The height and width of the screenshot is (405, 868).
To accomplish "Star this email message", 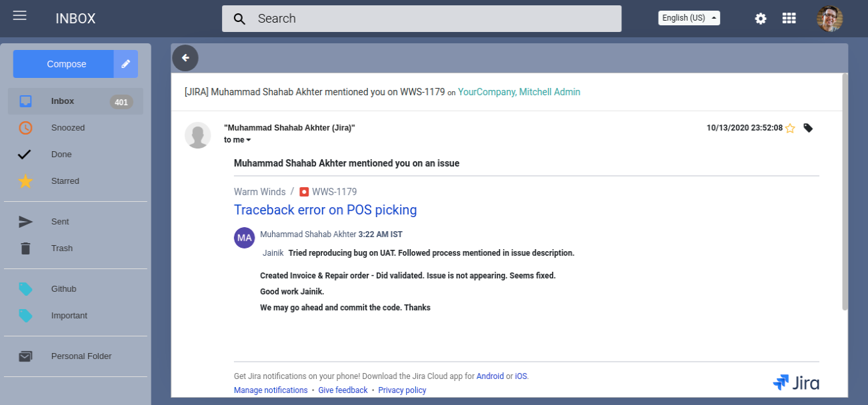I will click(x=790, y=128).
